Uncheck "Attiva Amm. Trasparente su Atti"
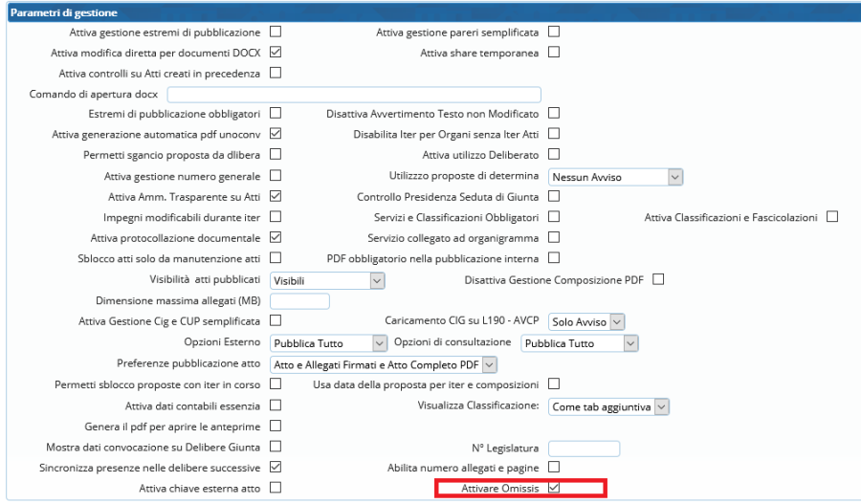The image size is (861, 504). [276, 196]
